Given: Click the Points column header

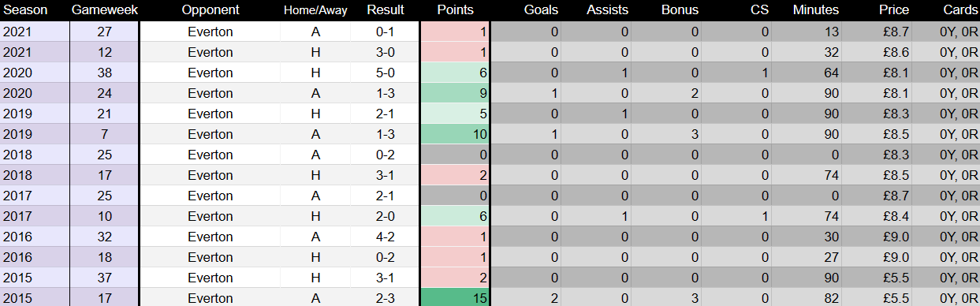Looking at the screenshot, I should (456, 10).
